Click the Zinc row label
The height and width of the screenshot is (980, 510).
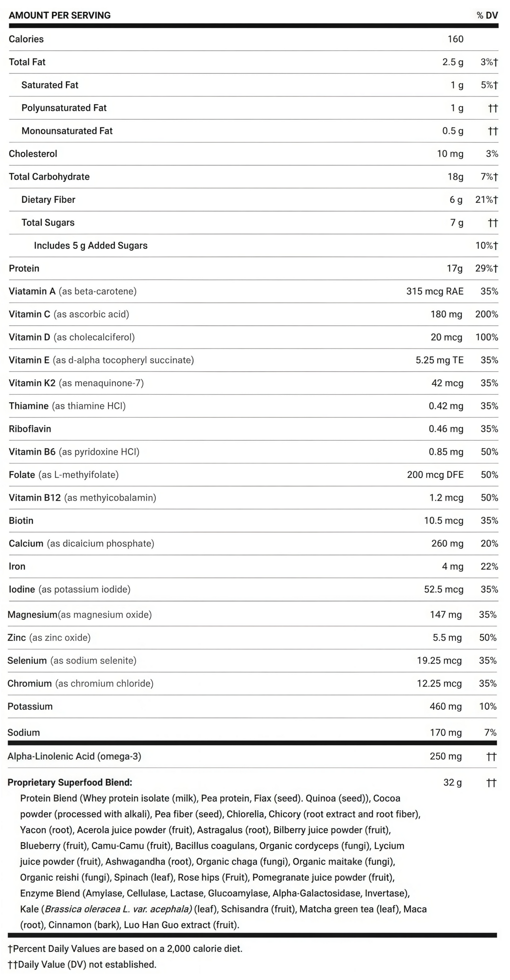[x=17, y=638]
